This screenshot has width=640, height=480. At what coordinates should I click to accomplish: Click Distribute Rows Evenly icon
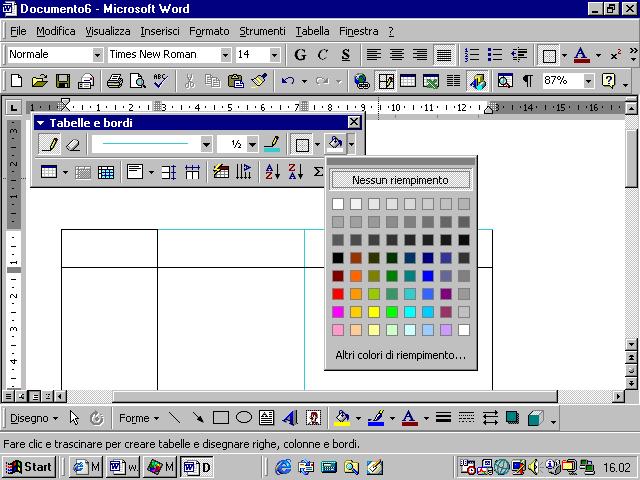[169, 172]
